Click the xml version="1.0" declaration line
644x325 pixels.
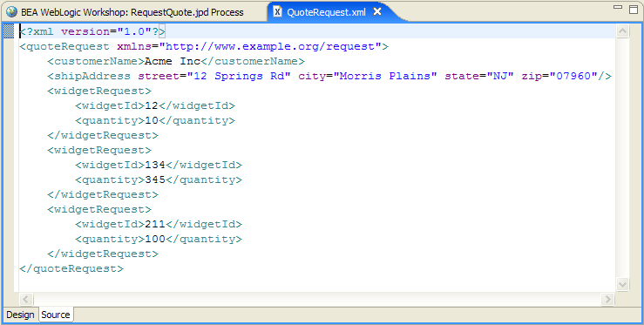[93, 31]
